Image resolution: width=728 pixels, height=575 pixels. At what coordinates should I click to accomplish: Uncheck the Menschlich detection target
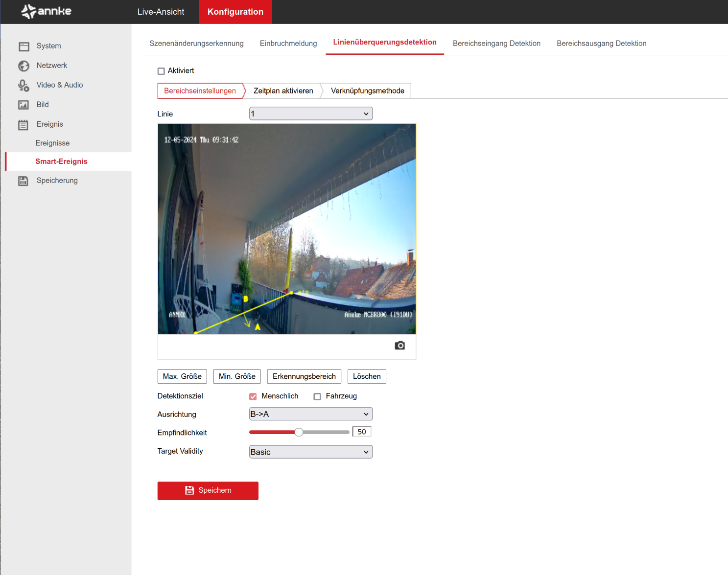tap(253, 396)
